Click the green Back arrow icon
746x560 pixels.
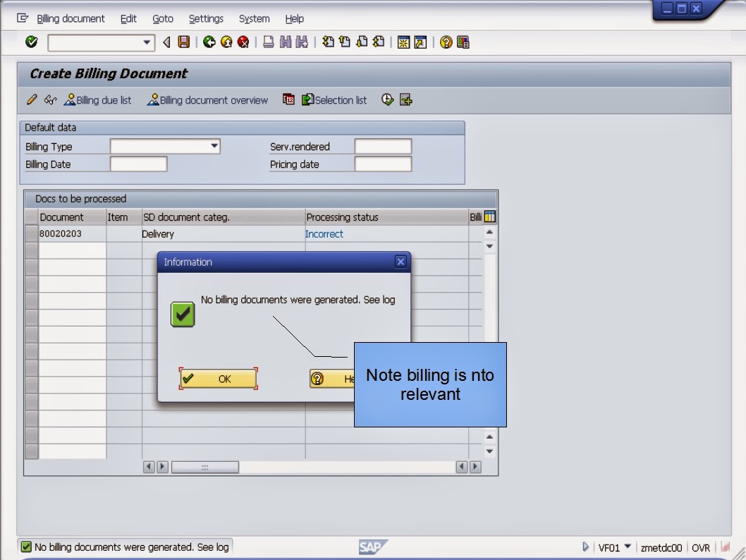[207, 42]
